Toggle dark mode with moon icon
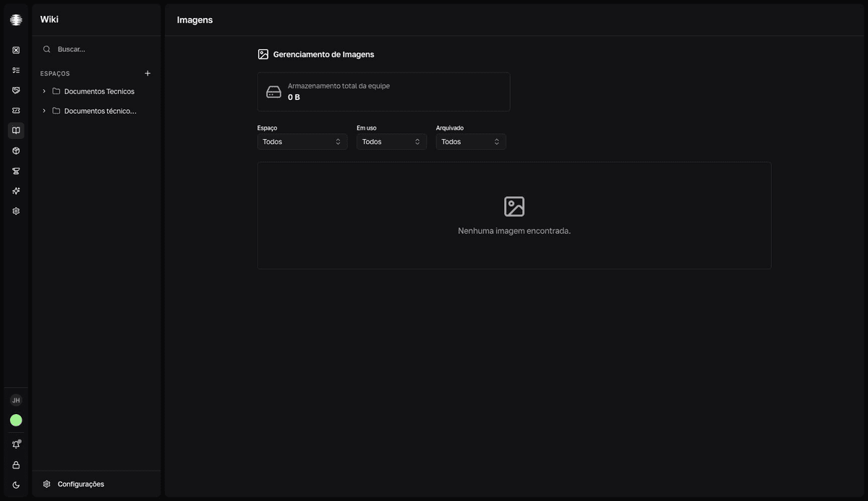 coord(16,485)
